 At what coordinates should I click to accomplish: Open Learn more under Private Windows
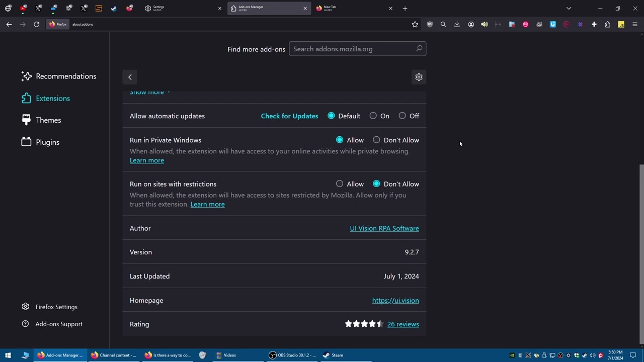[x=147, y=160]
